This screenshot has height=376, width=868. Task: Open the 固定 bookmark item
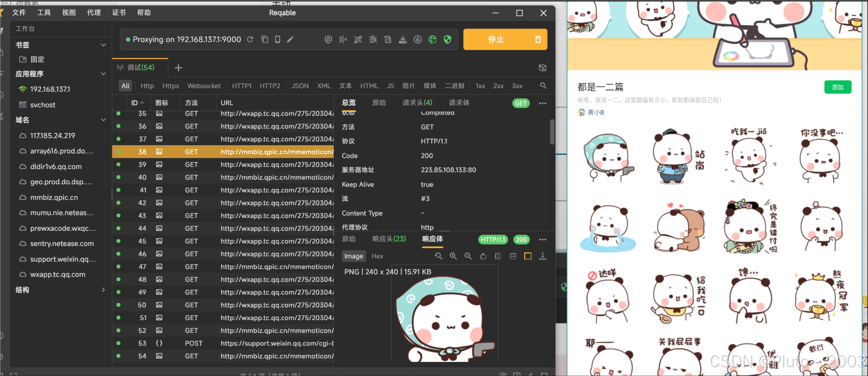click(37, 59)
